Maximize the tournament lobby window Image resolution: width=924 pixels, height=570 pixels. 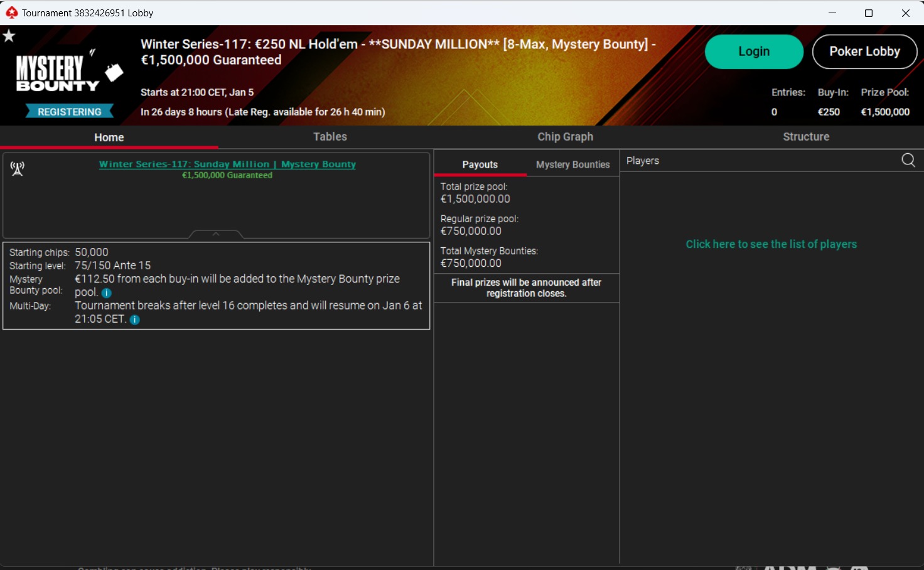point(869,13)
